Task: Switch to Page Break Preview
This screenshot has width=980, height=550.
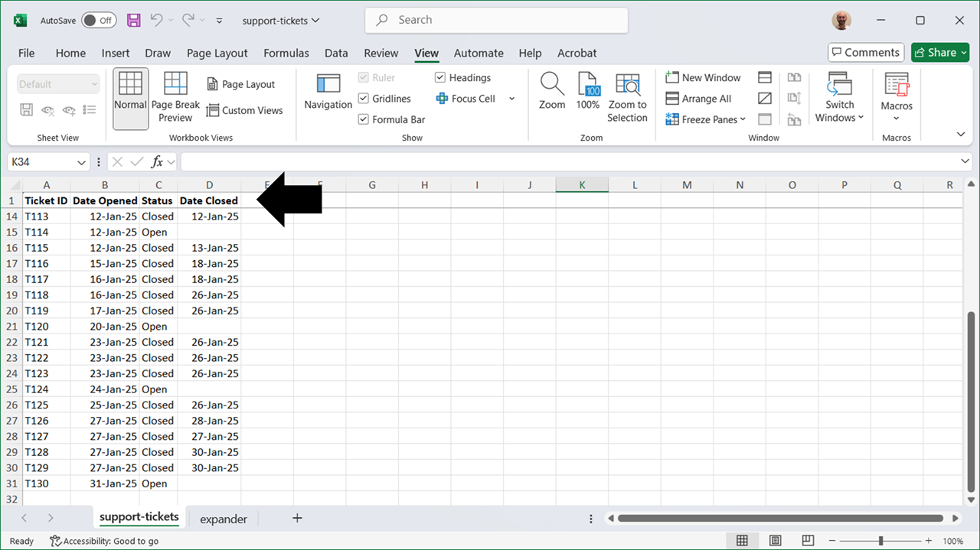Action: coord(175,96)
